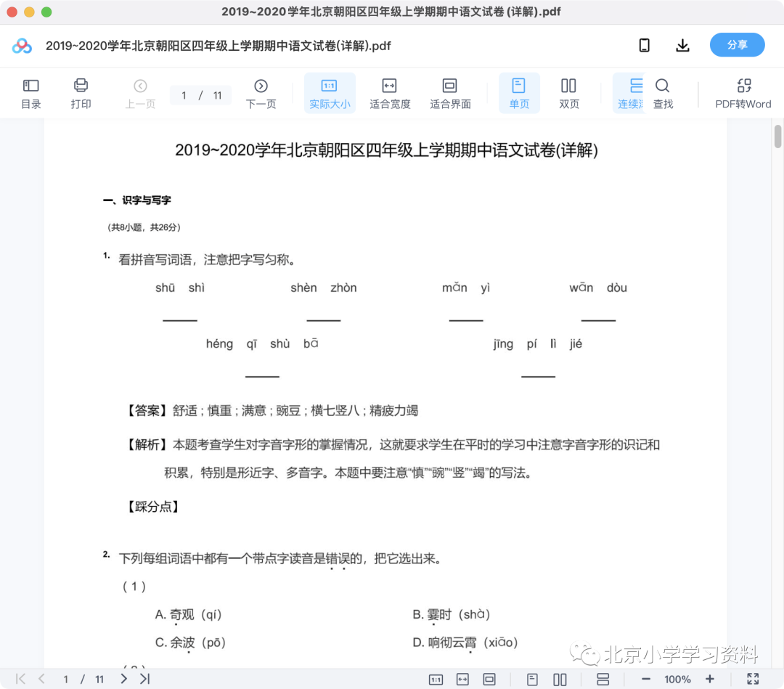
Task: Click the vertical scrollbar thumb
Action: tap(777, 137)
